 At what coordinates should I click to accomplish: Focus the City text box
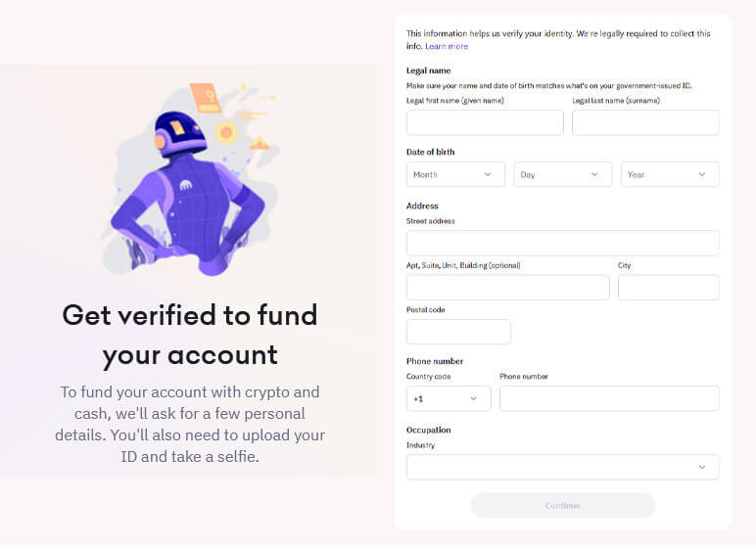point(668,287)
